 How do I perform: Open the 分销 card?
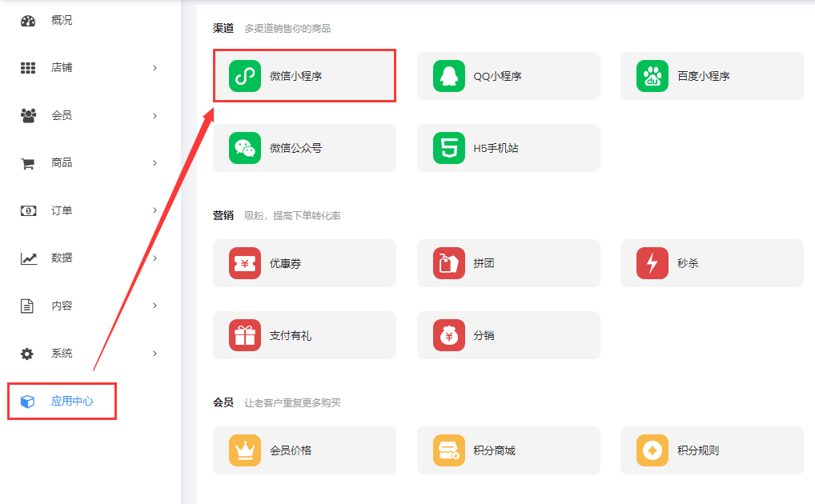[508, 336]
